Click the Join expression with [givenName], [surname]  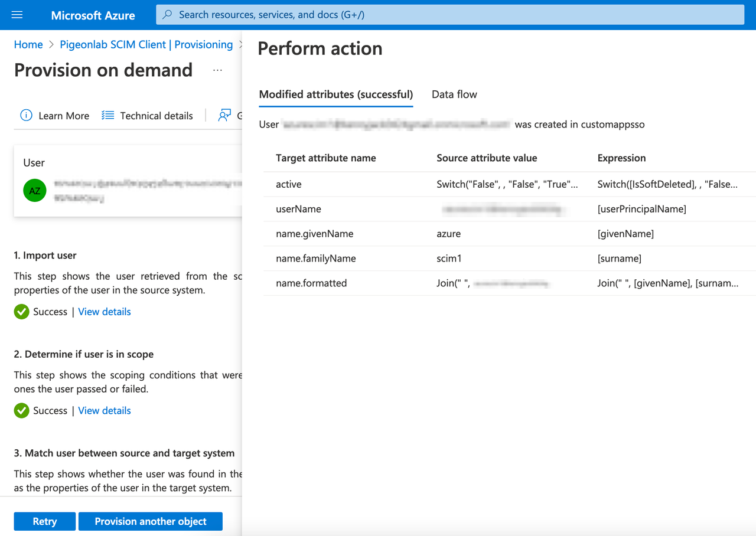[668, 283]
